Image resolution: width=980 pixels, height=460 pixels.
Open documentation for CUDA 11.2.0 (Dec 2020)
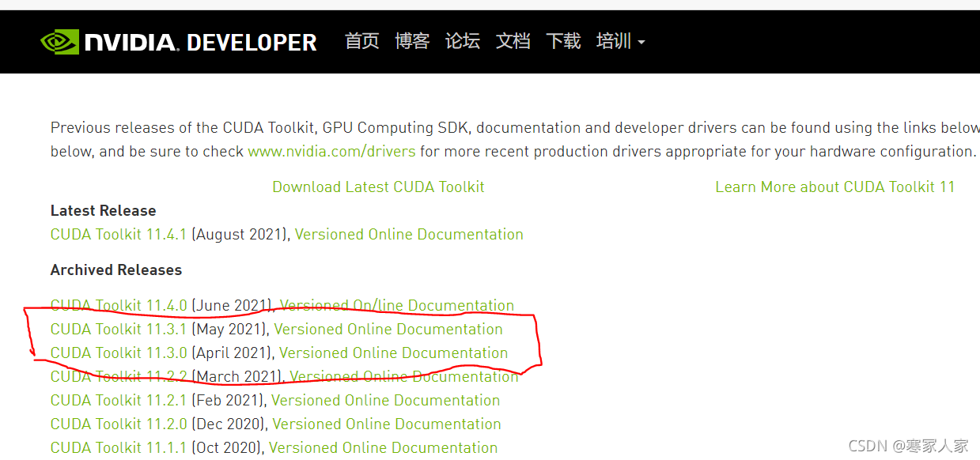click(x=387, y=424)
